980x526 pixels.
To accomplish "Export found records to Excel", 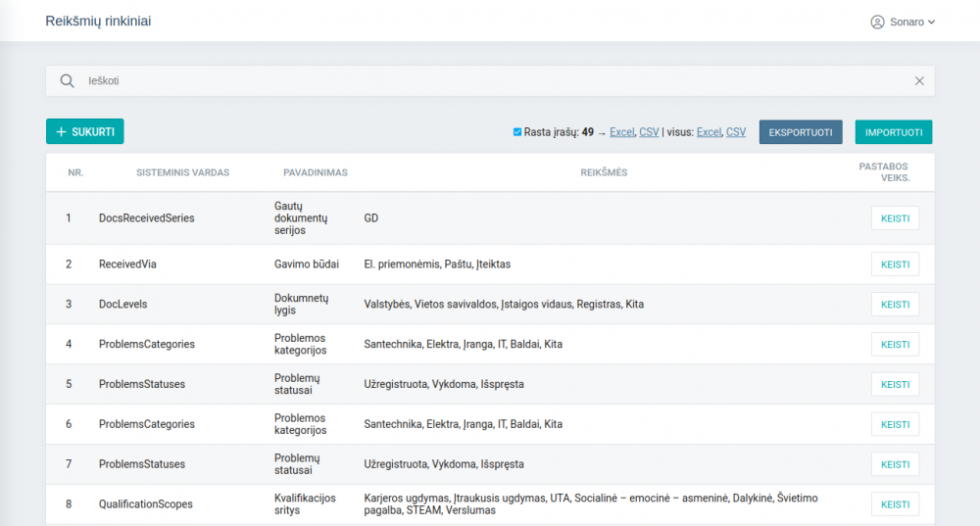I will coord(622,132).
